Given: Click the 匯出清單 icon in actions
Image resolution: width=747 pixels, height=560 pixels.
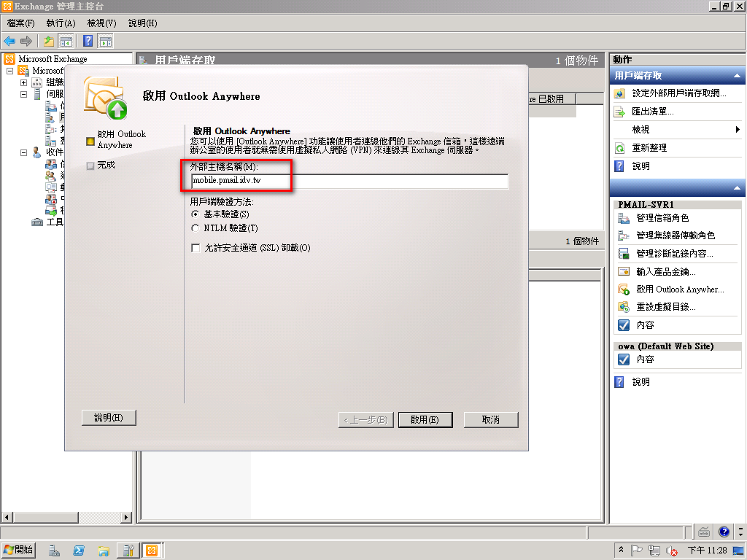Looking at the screenshot, I should pyautogui.click(x=619, y=112).
